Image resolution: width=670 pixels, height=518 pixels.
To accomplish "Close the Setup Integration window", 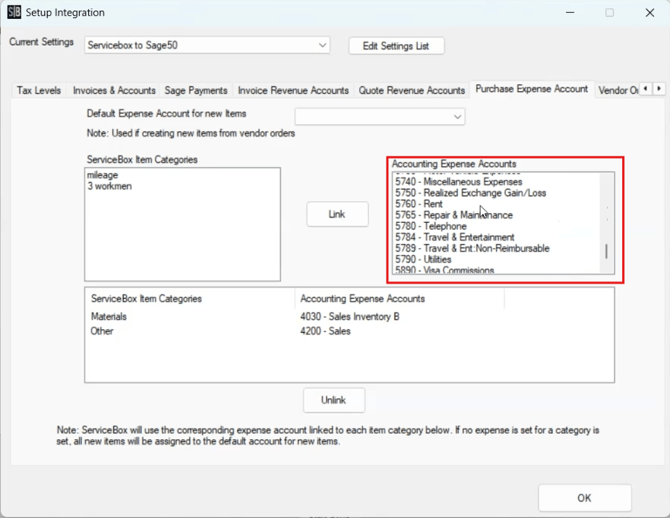I will (x=650, y=12).
